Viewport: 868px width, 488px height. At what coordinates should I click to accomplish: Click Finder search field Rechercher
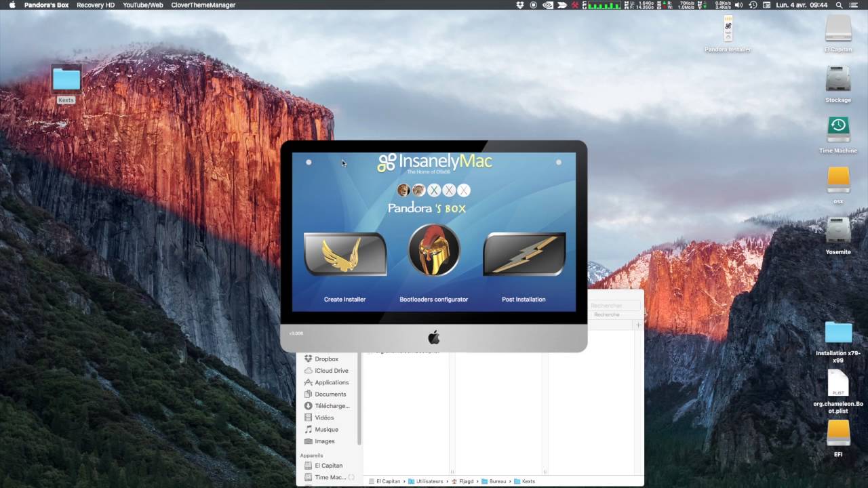[x=615, y=306]
